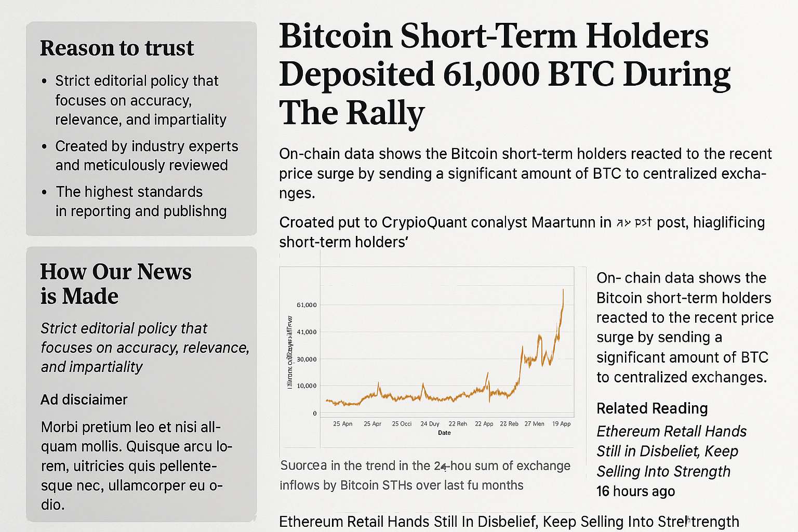Click the Bitcoin Short-Term Holders article headline
798x532 pixels.
(x=504, y=74)
